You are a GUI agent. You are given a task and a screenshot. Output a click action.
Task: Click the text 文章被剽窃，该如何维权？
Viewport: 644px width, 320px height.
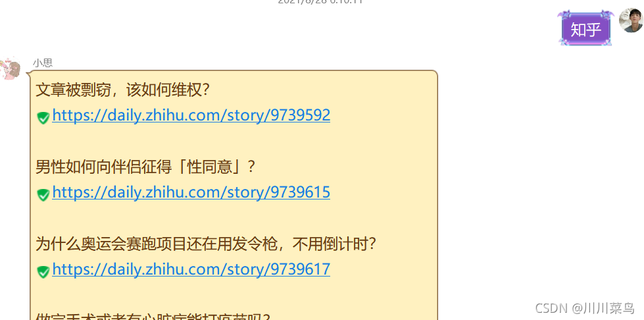(x=123, y=90)
